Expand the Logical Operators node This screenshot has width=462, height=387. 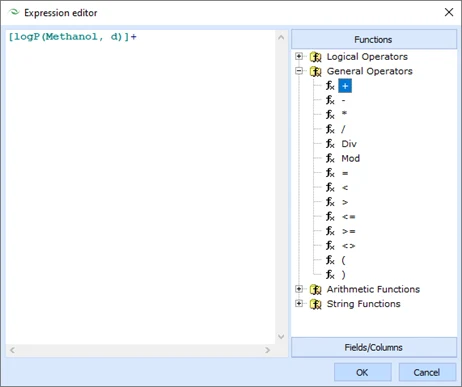tap(299, 56)
